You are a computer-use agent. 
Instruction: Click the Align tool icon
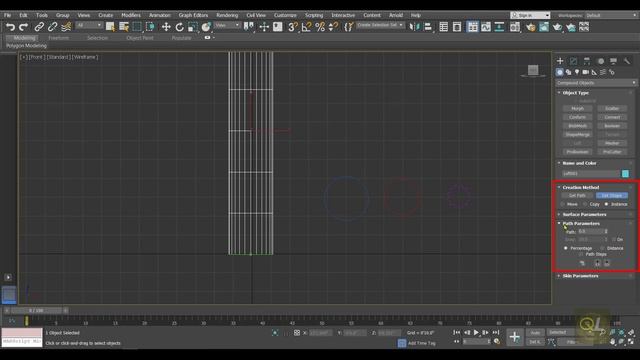tap(428, 27)
